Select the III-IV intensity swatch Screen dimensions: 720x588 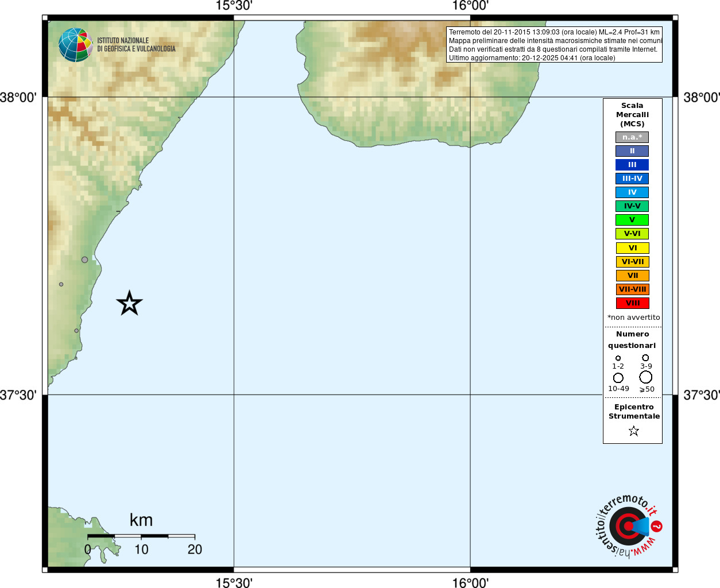632,179
